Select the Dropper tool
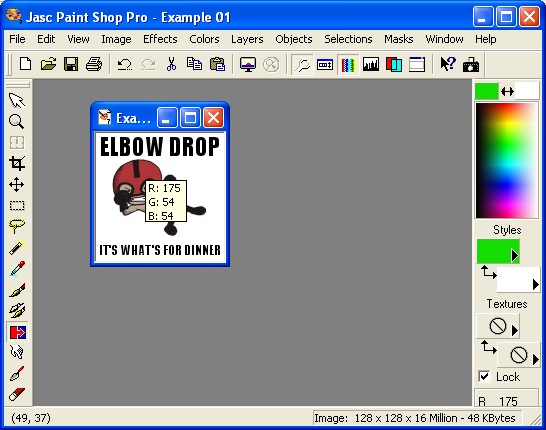Image resolution: width=546 pixels, height=430 pixels. pos(17,268)
